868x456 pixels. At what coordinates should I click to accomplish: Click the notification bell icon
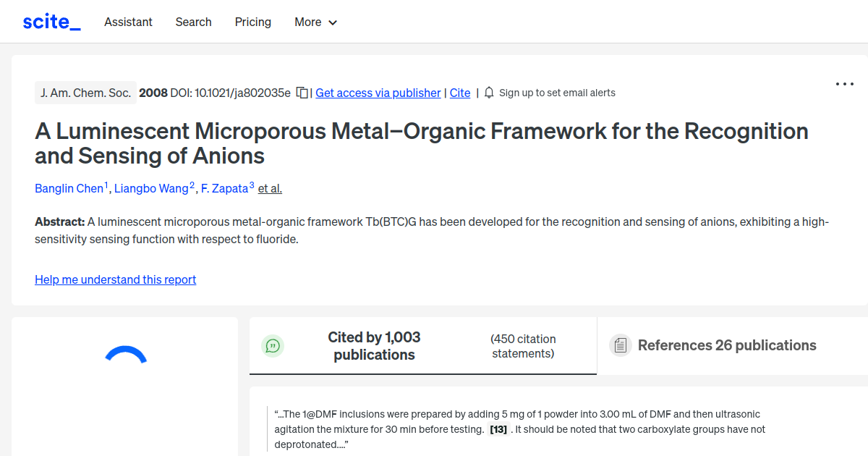point(489,92)
